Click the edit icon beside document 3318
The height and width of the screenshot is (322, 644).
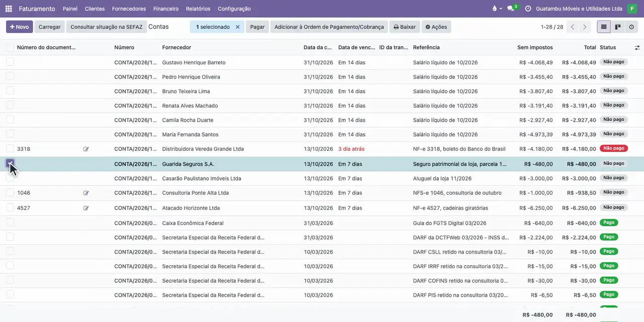pos(86,149)
